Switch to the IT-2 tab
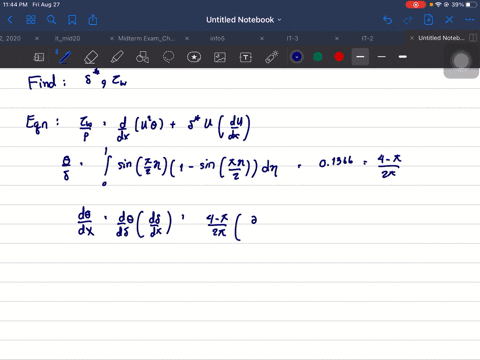Screen dimensions: 480x360 (x=367, y=38)
